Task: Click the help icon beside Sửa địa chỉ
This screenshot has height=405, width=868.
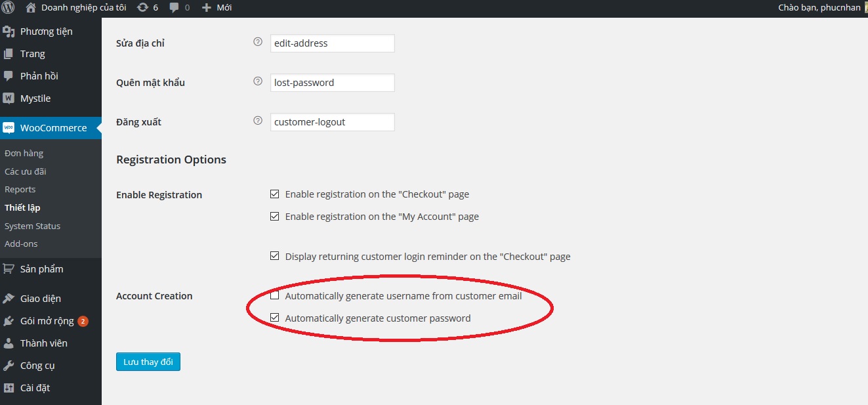Action: point(257,43)
